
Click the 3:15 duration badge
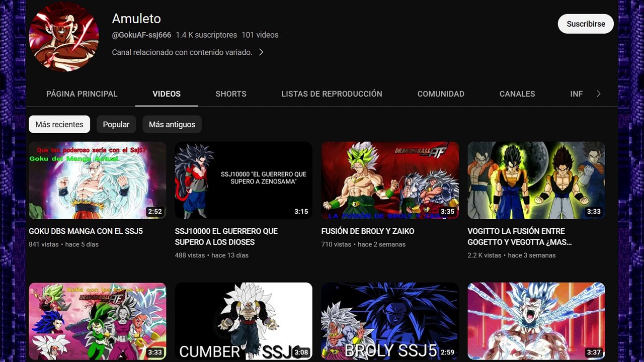301,212
